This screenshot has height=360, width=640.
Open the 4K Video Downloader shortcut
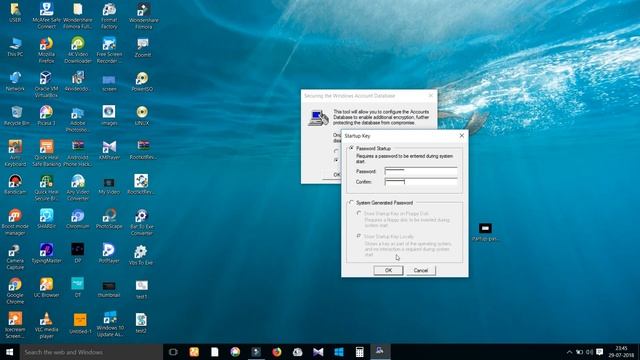tap(78, 50)
